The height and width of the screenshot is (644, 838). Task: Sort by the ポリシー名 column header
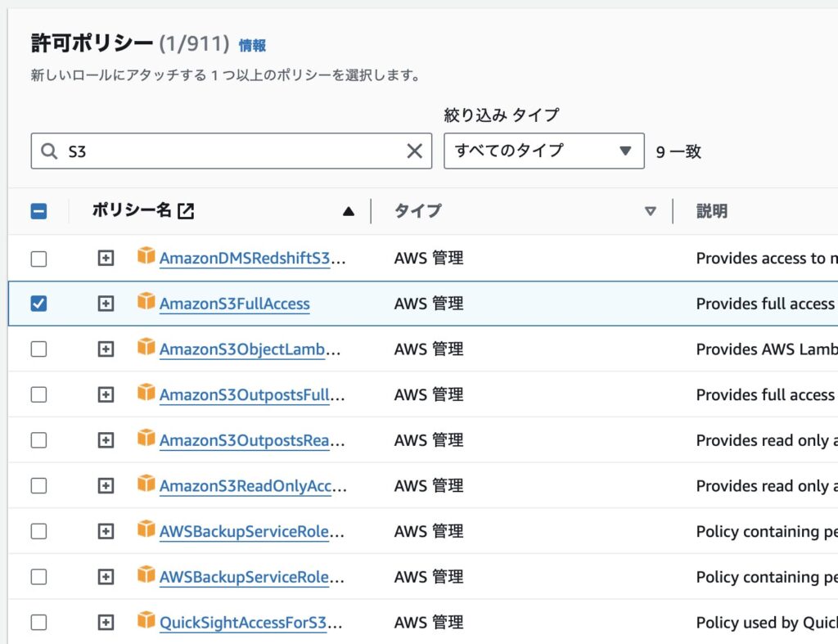coord(132,210)
